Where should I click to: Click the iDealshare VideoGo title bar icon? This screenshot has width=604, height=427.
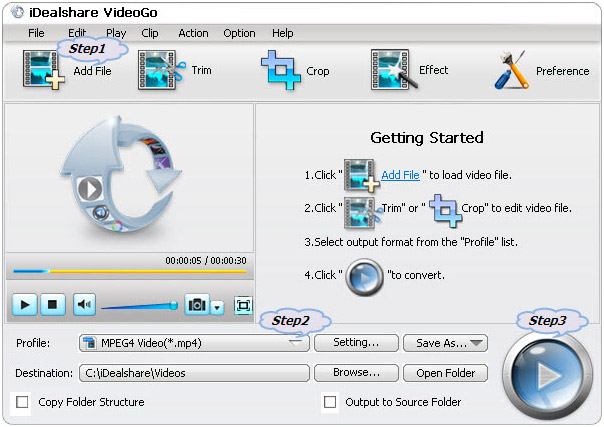point(17,12)
